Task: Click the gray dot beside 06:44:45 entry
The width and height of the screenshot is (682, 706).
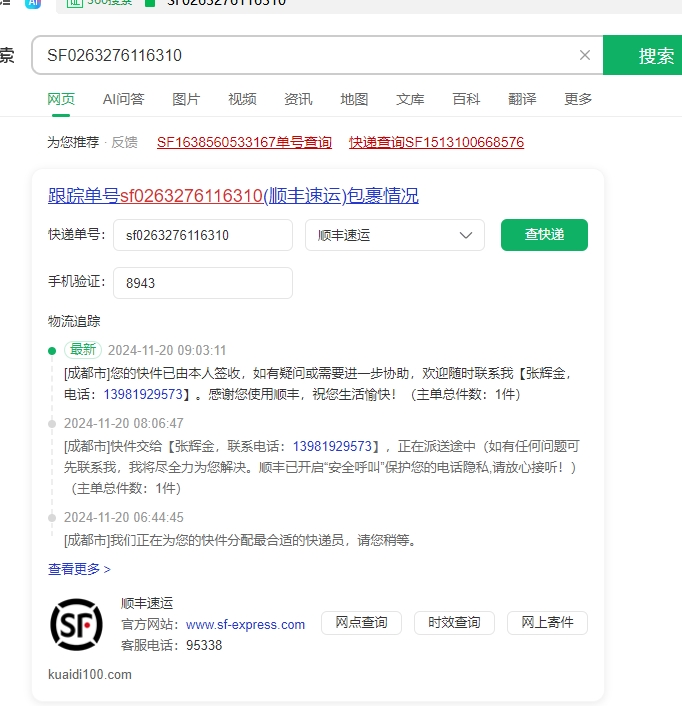Action: 52,518
